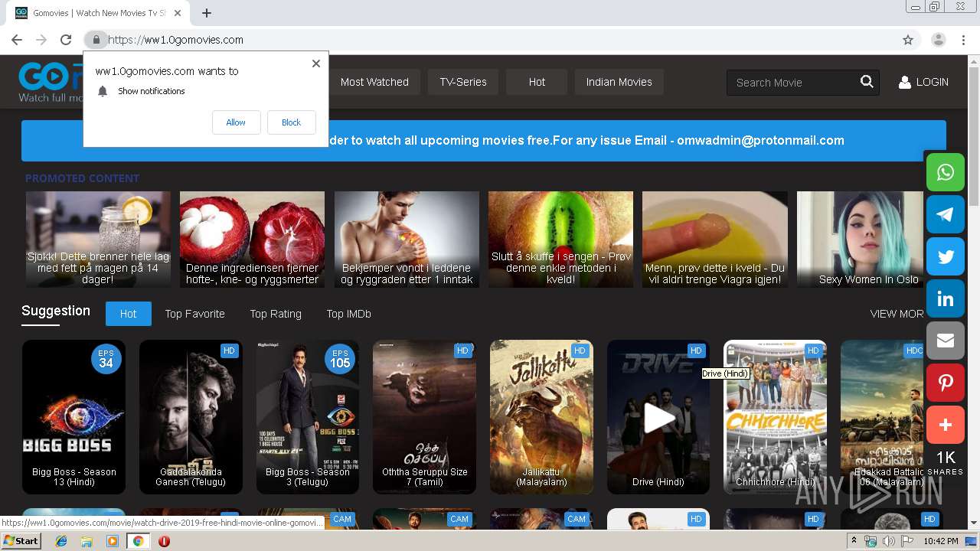Viewport: 980px width, 551px height.
Task: Close the Gomovies browser tab
Action: pyautogui.click(x=178, y=13)
